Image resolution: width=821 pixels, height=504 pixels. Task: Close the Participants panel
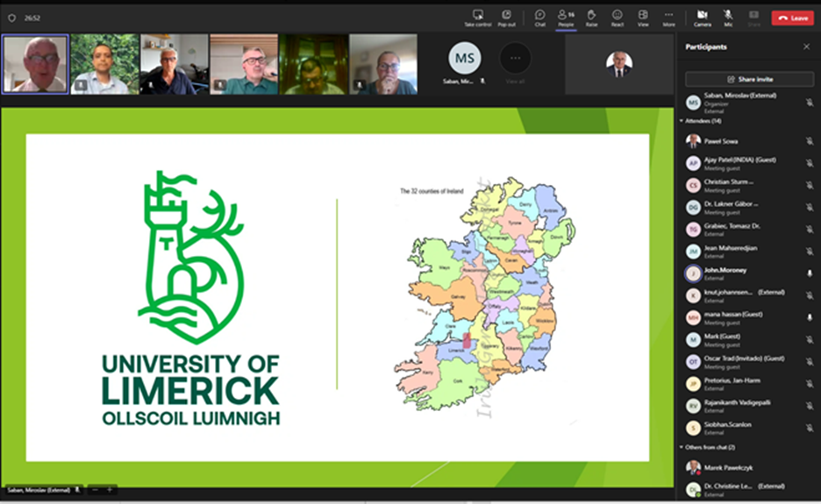[x=806, y=46]
